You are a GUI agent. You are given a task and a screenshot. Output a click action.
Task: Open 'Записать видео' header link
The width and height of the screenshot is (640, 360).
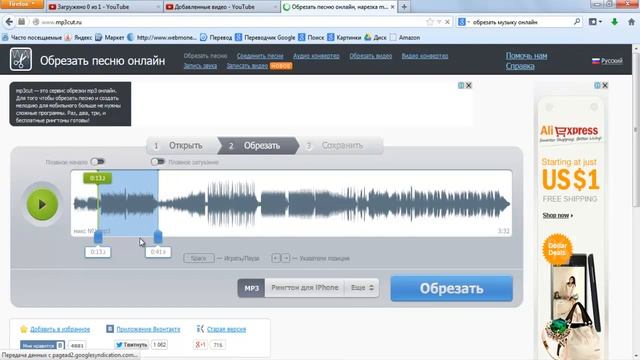(x=247, y=66)
